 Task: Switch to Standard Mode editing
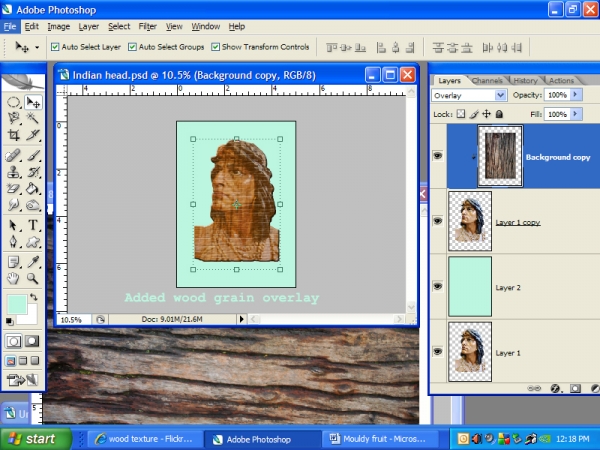(x=13, y=341)
